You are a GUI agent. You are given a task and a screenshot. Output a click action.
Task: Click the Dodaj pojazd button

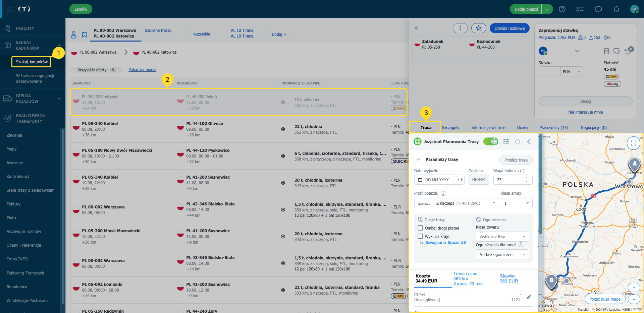point(526,9)
